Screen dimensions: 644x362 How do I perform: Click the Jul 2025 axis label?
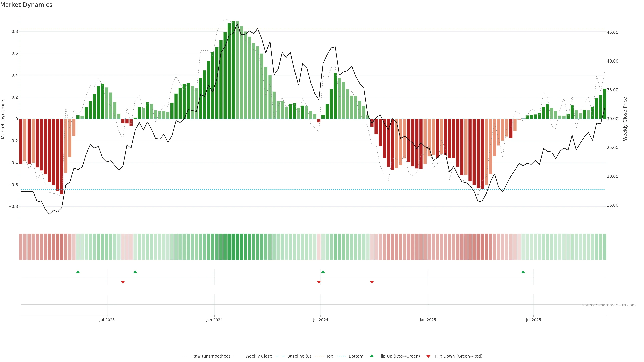pyautogui.click(x=533, y=320)
